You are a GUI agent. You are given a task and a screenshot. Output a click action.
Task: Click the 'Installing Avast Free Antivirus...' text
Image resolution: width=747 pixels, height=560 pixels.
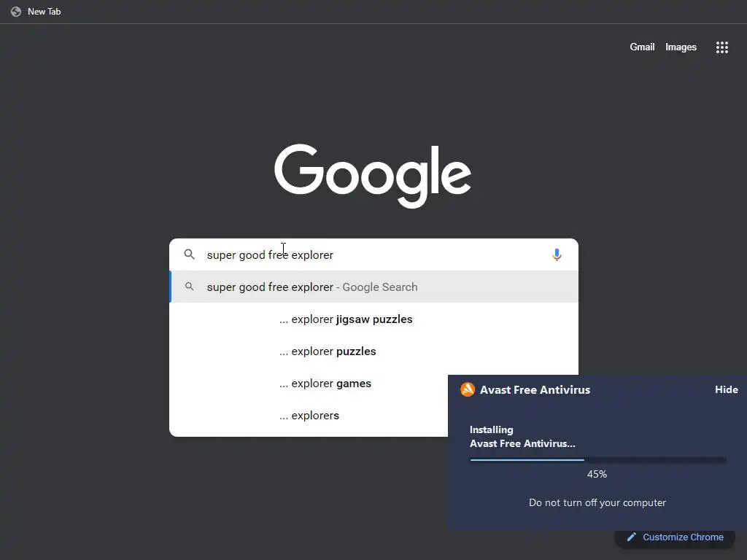pos(522,437)
